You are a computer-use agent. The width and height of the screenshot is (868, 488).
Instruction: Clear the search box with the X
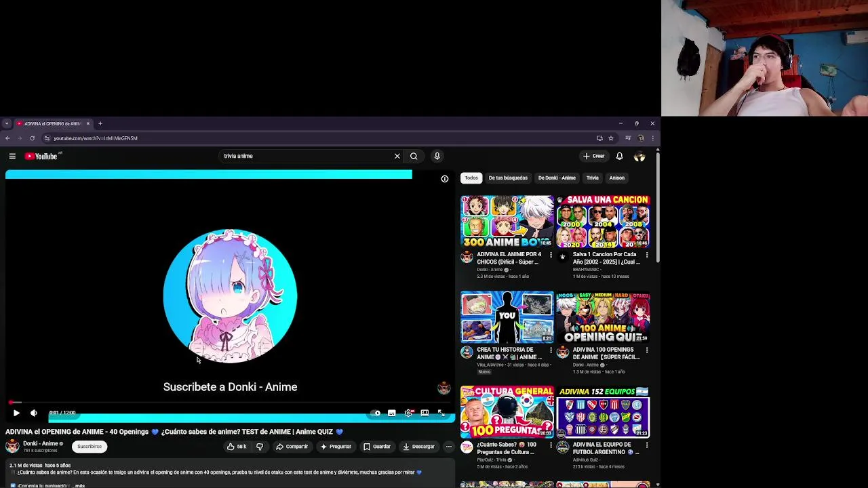pyautogui.click(x=397, y=156)
